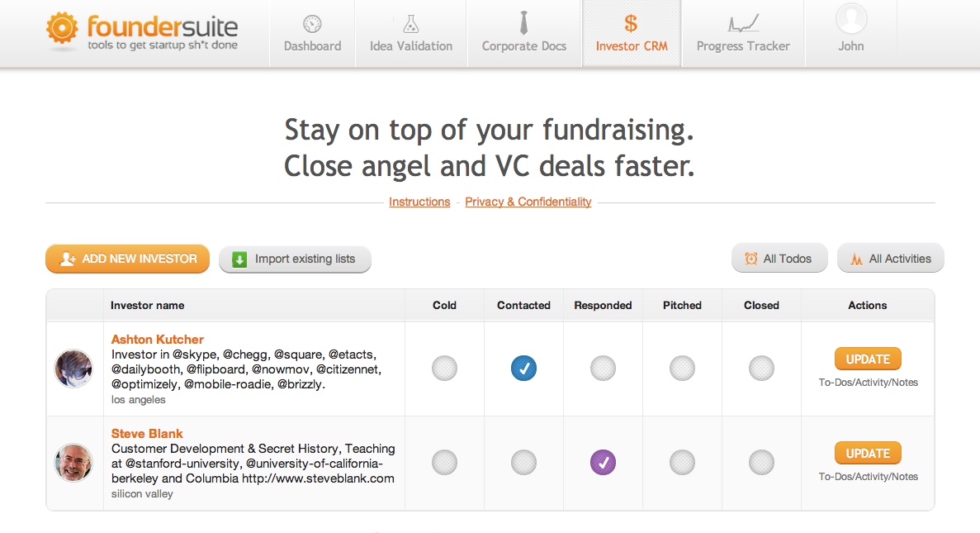Mark Steve Blank as Closed
Screen dimensions: 980x533
[x=761, y=462]
